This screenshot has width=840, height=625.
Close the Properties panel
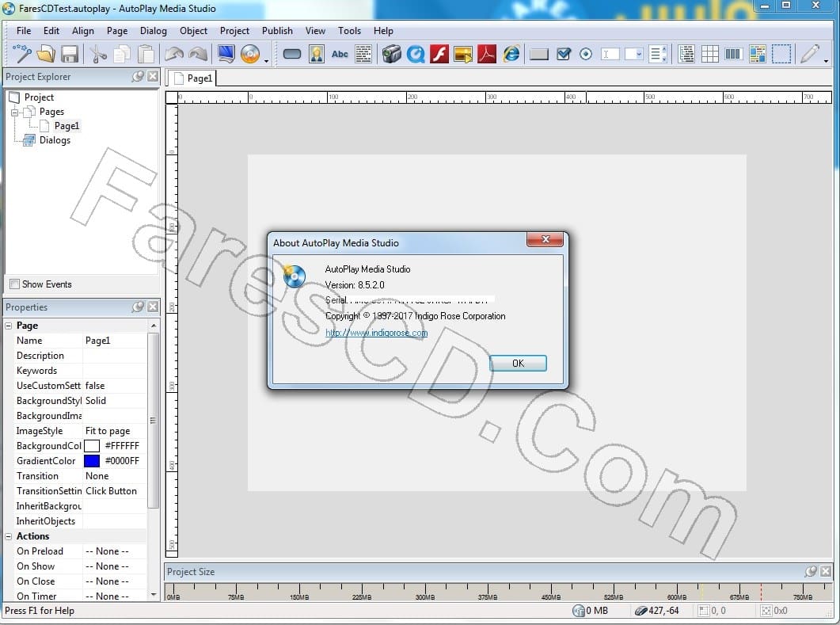click(x=153, y=307)
